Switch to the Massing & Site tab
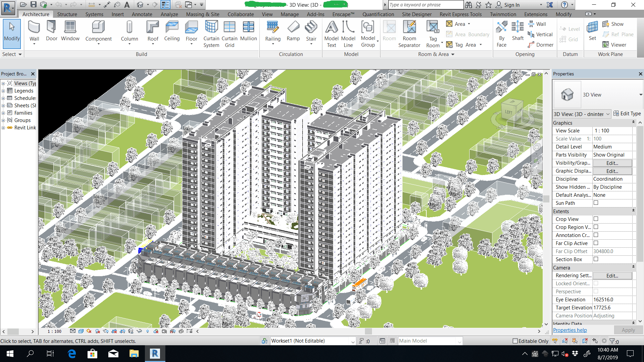Viewport: 644px width, 362px height. click(203, 14)
